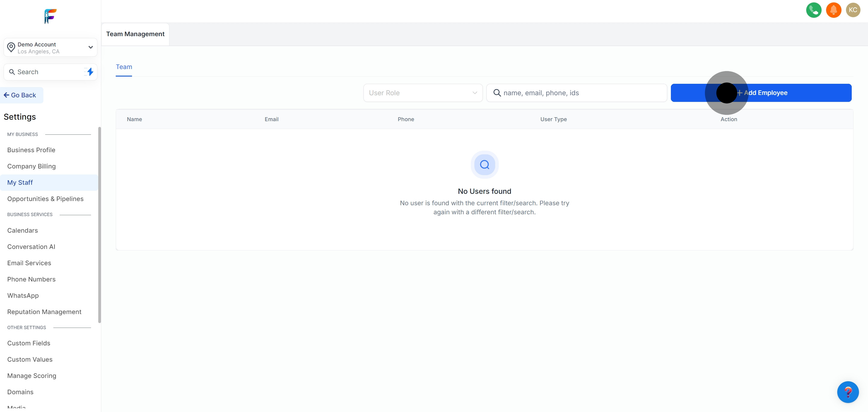Click the Add Employee button

762,93
